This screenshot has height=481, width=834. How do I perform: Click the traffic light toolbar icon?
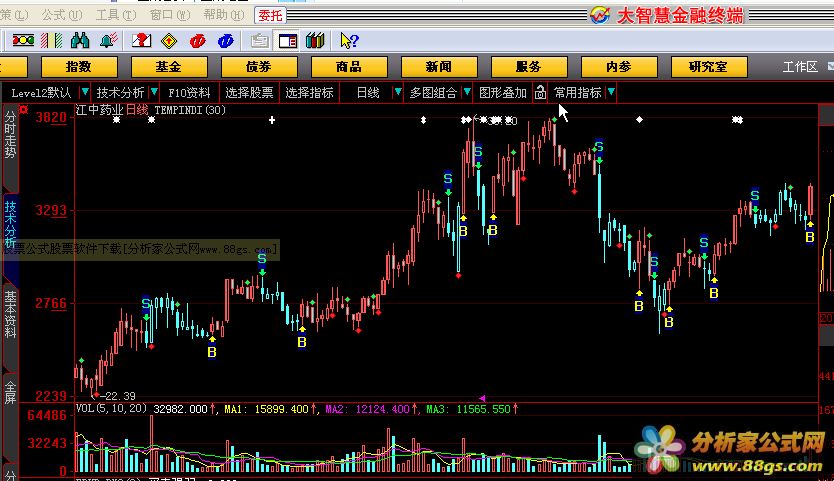click(23, 40)
